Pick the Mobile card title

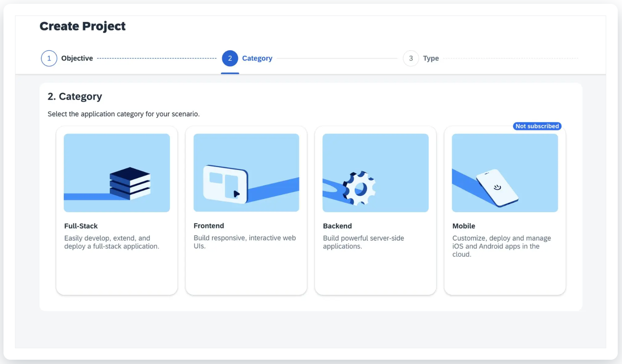point(463,226)
